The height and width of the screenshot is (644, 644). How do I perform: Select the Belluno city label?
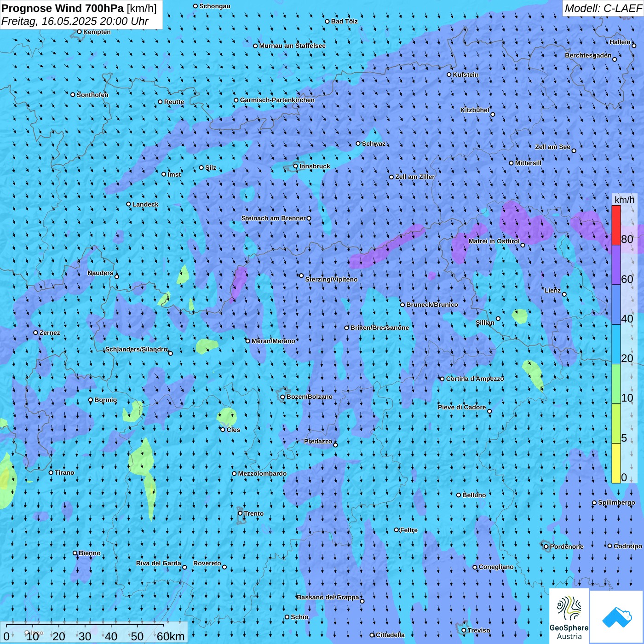(x=474, y=495)
